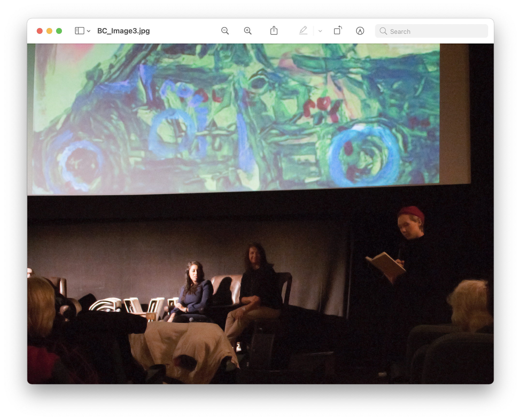This screenshot has width=521, height=420.
Task: Expand the sidebar view options chevron
Action: pyautogui.click(x=89, y=31)
